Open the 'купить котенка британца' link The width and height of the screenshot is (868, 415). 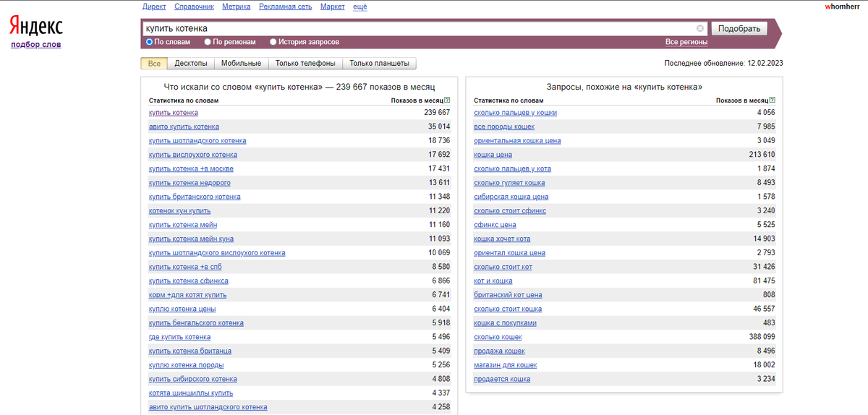(x=190, y=351)
